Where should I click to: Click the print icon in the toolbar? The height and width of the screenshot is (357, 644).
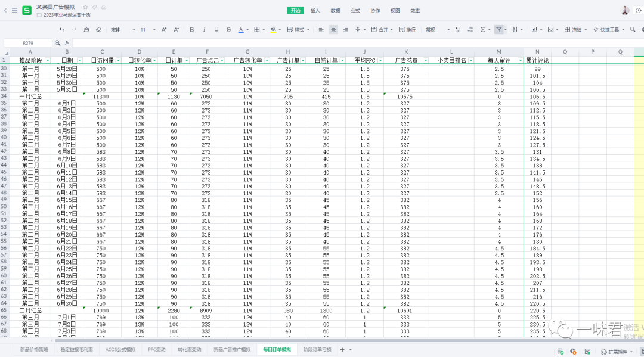click(86, 30)
